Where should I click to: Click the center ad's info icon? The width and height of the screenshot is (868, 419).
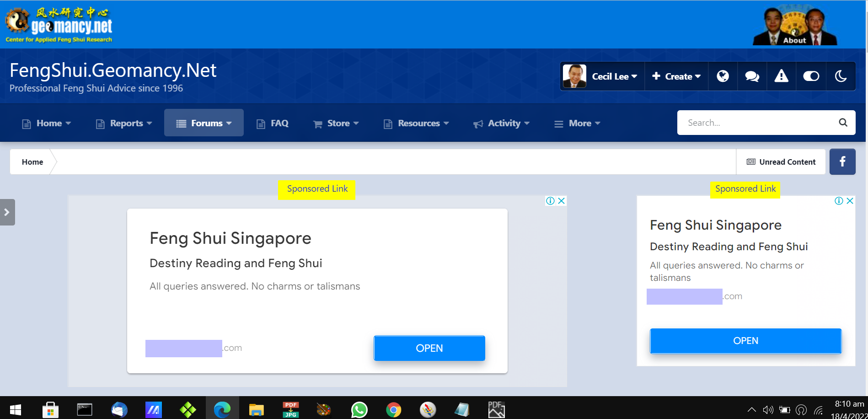[x=550, y=201]
